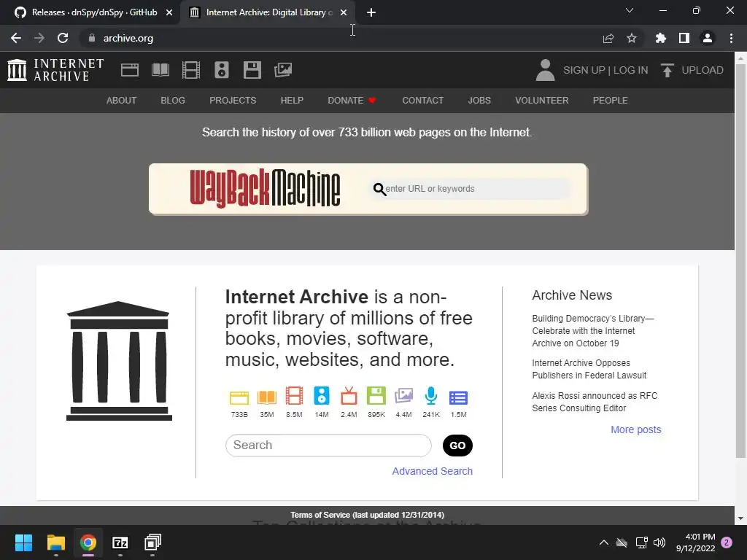Show hidden system tray icons
The height and width of the screenshot is (560, 747).
pos(603,542)
